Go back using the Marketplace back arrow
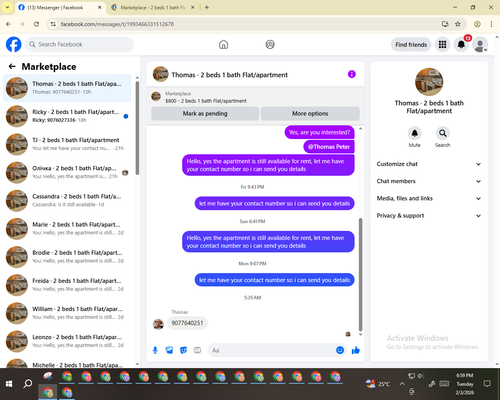The width and height of the screenshot is (500, 400). (x=12, y=67)
